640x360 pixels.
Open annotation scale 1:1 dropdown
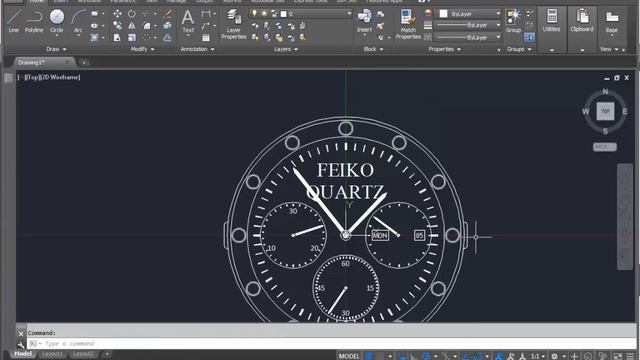tap(538, 356)
